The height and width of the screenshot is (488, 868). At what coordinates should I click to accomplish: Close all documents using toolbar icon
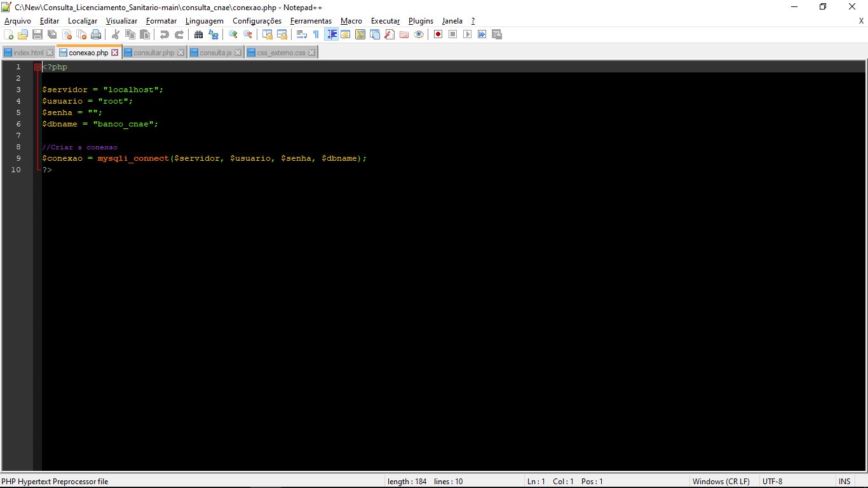[x=81, y=34]
